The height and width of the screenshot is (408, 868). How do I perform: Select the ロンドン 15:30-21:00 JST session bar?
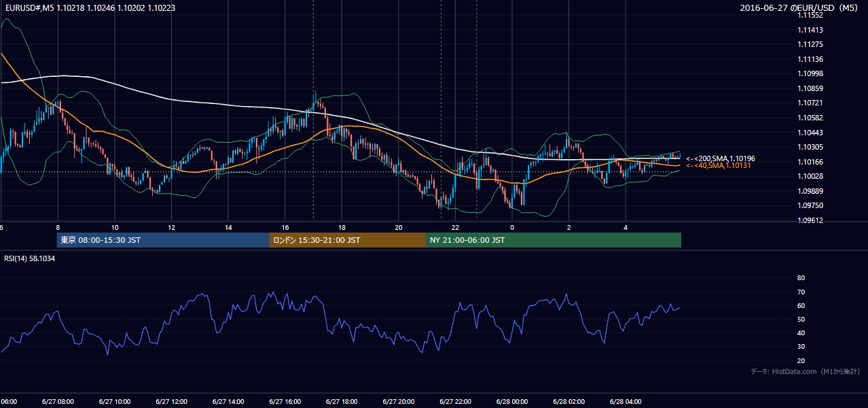point(348,240)
